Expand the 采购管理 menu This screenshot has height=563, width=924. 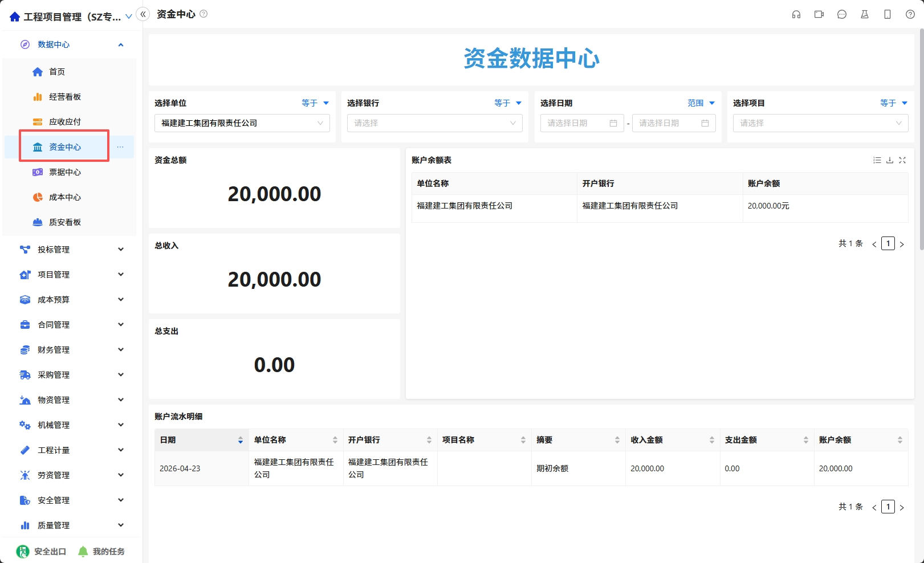(121, 375)
